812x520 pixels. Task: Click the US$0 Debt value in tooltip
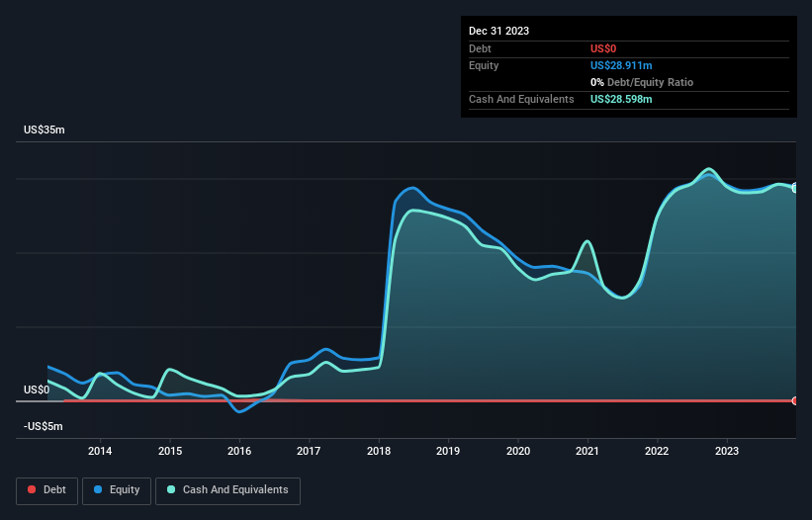tap(603, 48)
